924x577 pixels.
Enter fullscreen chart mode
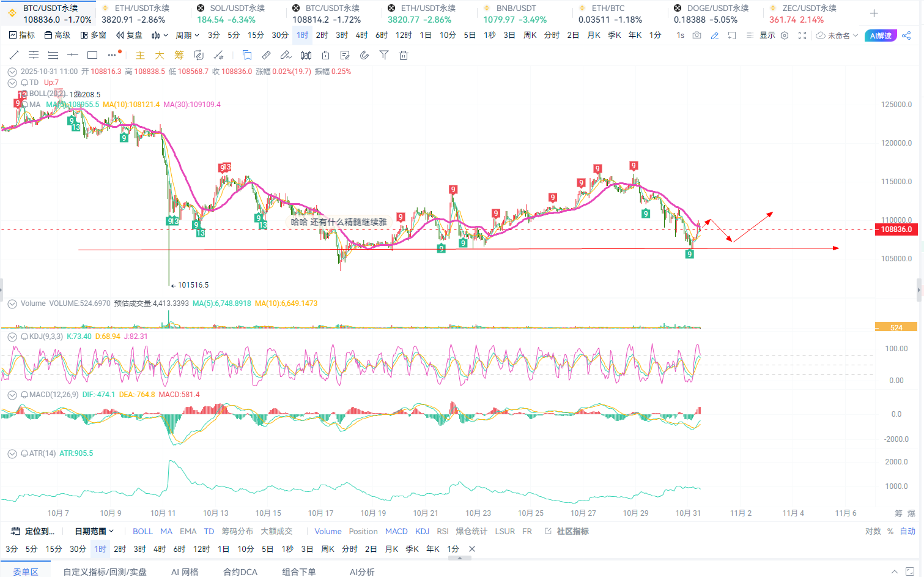click(x=802, y=35)
